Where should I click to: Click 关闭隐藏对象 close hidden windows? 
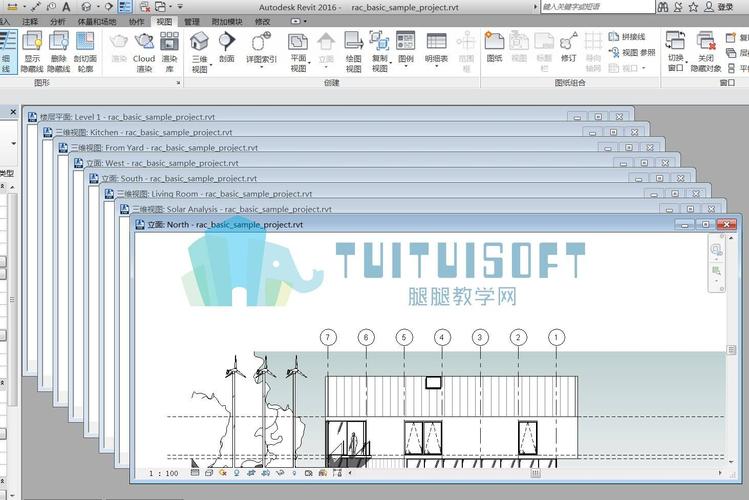pyautogui.click(x=706, y=52)
